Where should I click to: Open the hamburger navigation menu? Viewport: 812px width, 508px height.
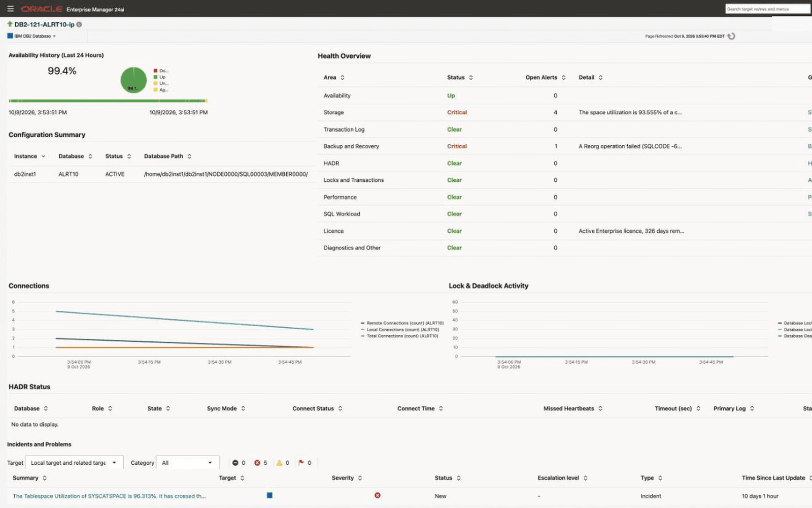click(x=10, y=9)
